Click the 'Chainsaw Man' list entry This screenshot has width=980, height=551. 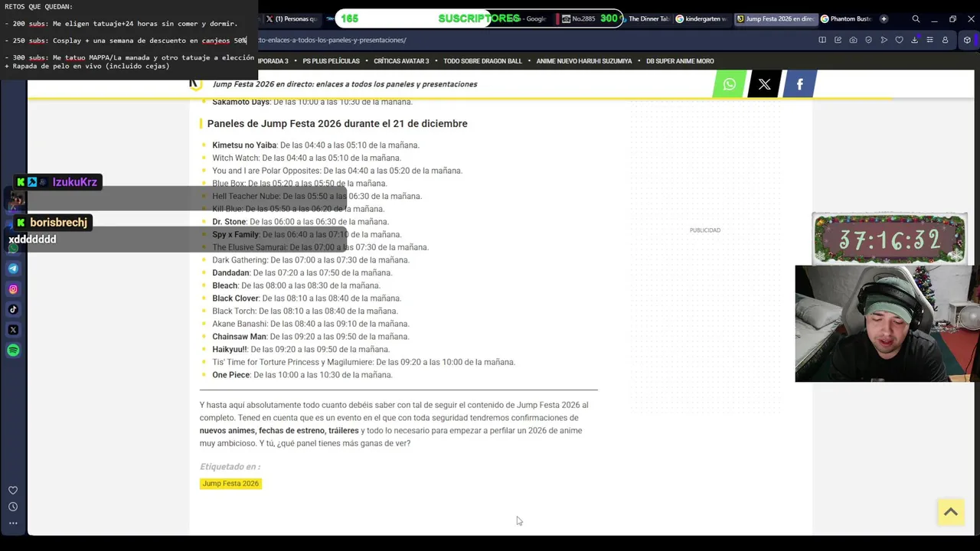311,337
